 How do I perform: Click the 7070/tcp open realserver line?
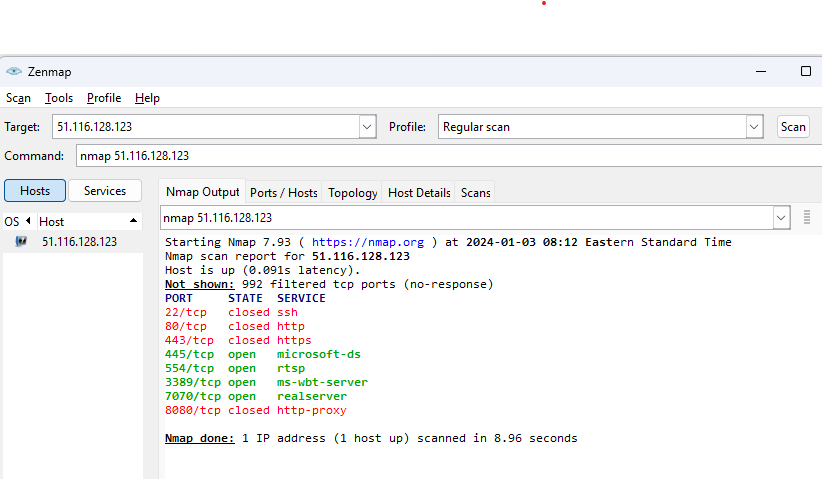(256, 397)
